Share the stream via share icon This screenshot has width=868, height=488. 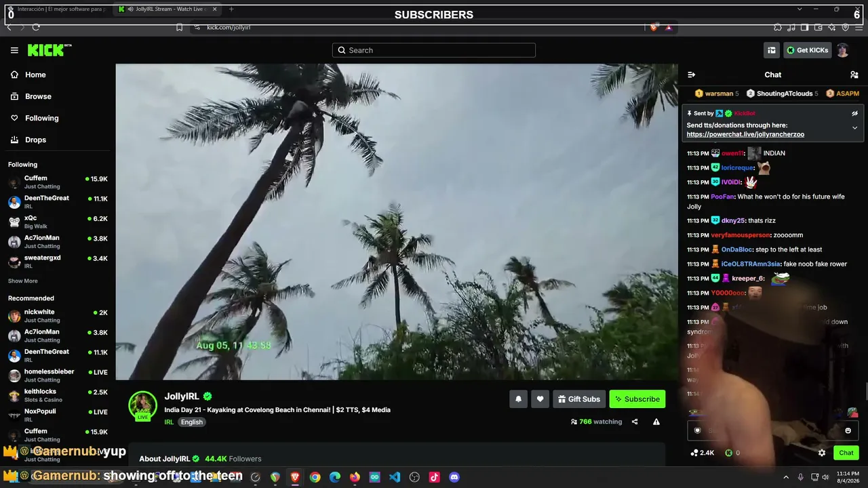[x=635, y=422]
